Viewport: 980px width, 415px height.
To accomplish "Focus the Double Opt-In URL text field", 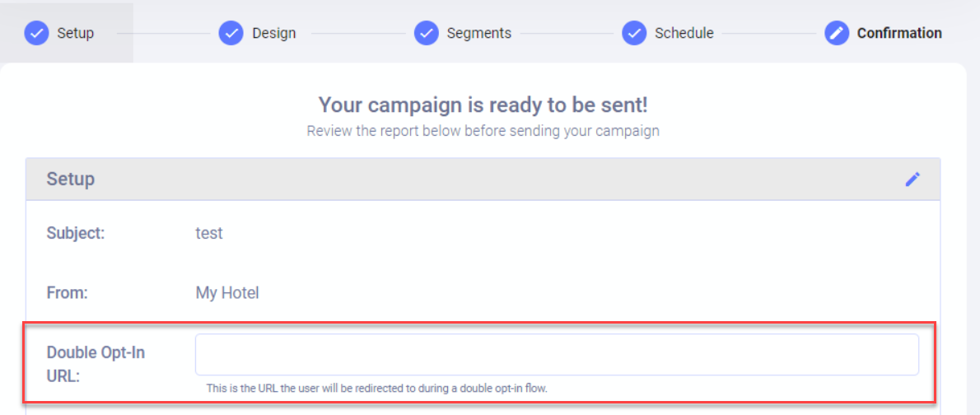I will pos(557,355).
